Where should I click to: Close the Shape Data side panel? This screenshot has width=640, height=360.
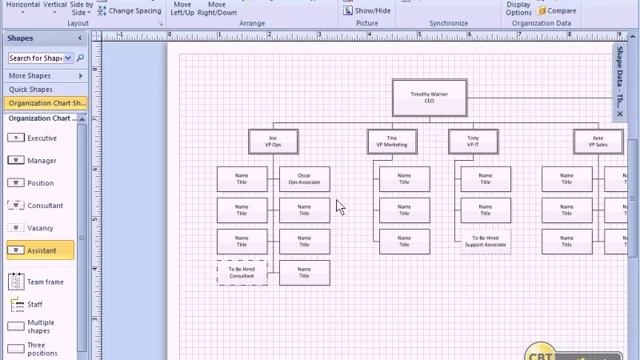click(x=620, y=114)
